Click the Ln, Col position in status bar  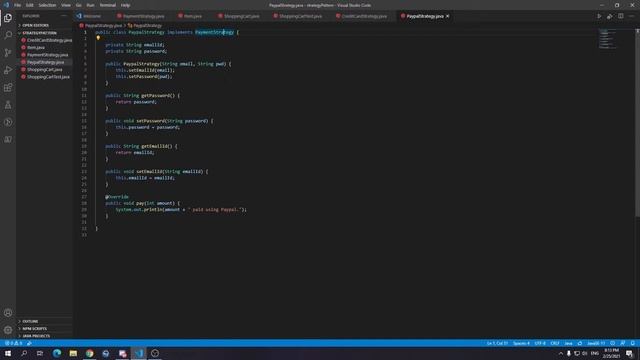coord(497,343)
